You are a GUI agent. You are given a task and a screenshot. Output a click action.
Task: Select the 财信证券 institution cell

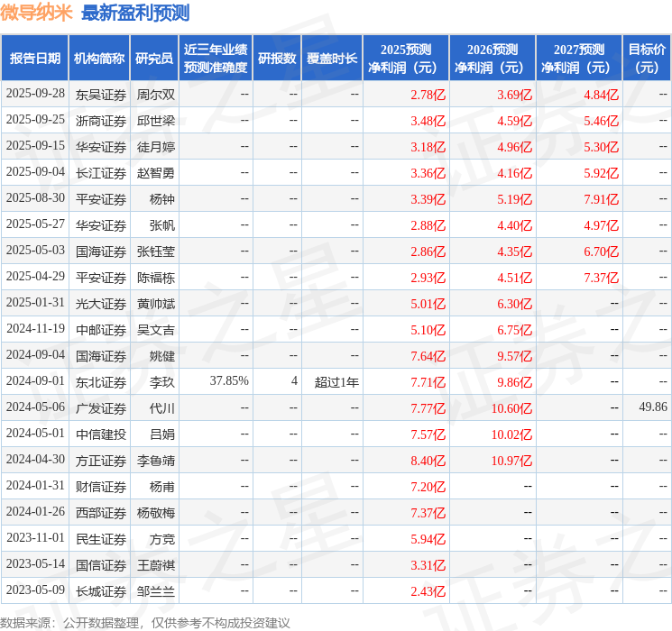tap(101, 487)
